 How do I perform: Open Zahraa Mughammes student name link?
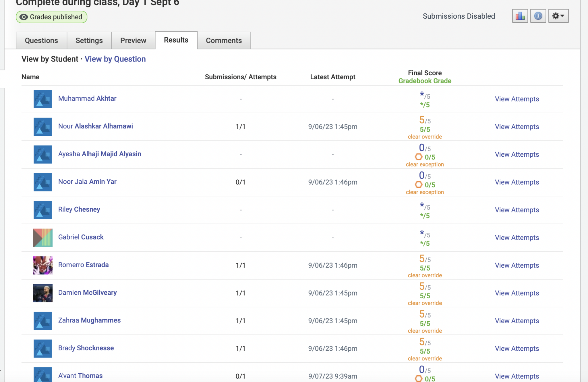click(x=89, y=320)
